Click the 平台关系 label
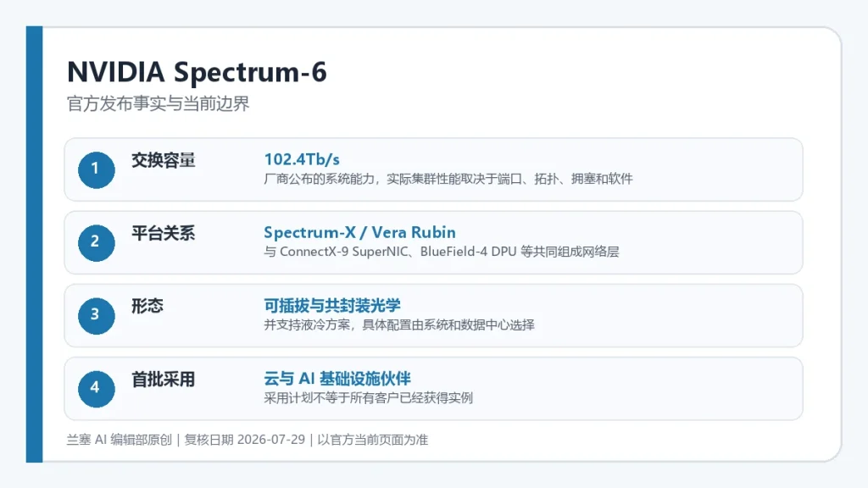 click(164, 234)
